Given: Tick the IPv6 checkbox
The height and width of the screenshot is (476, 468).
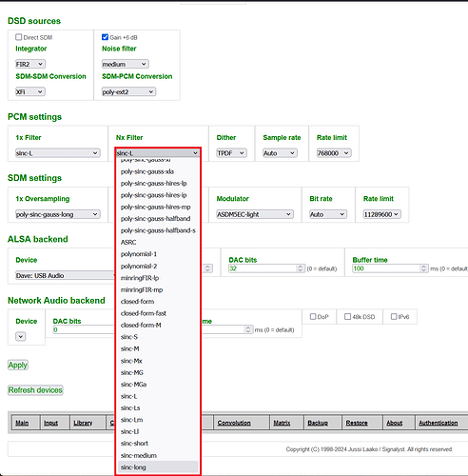Looking at the screenshot, I should (394, 316).
